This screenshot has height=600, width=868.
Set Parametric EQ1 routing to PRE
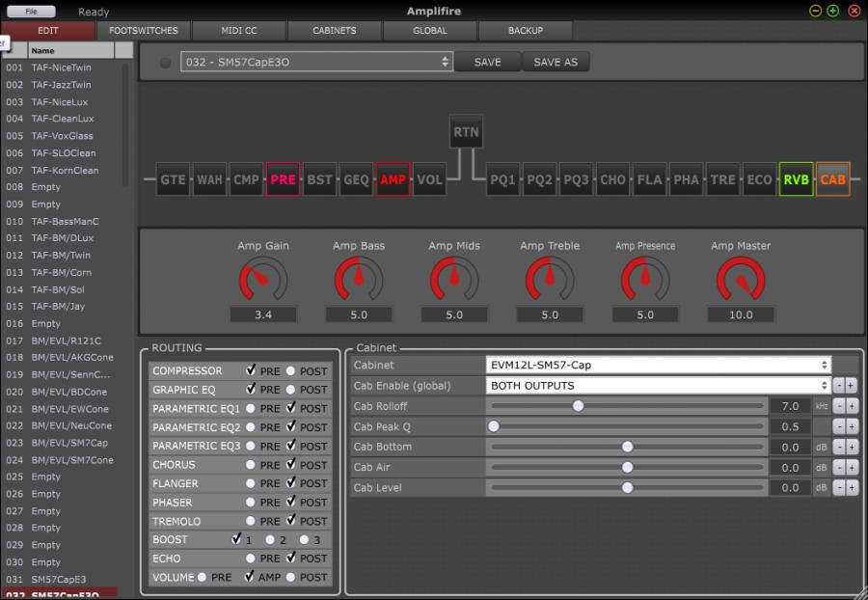(x=251, y=408)
